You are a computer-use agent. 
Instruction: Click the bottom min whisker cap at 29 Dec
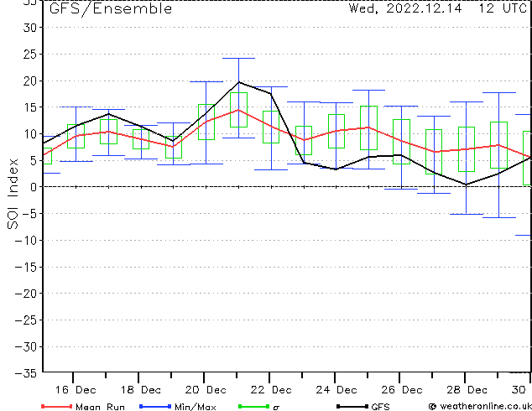[499, 218]
